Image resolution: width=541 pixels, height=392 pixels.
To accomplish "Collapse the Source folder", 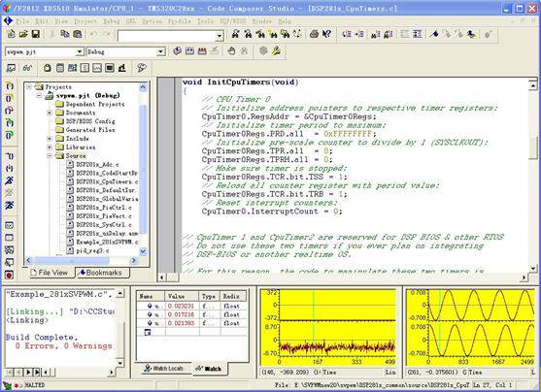I will [x=50, y=156].
